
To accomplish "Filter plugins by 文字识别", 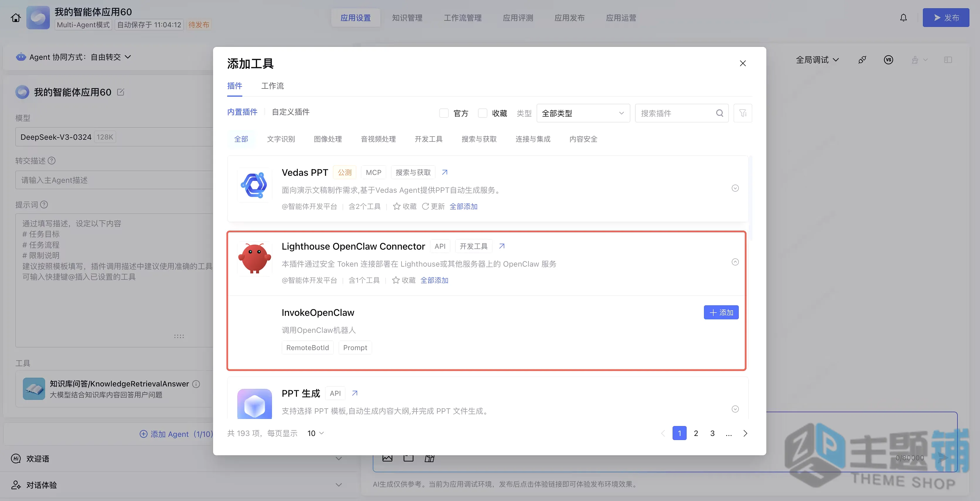I will [281, 139].
